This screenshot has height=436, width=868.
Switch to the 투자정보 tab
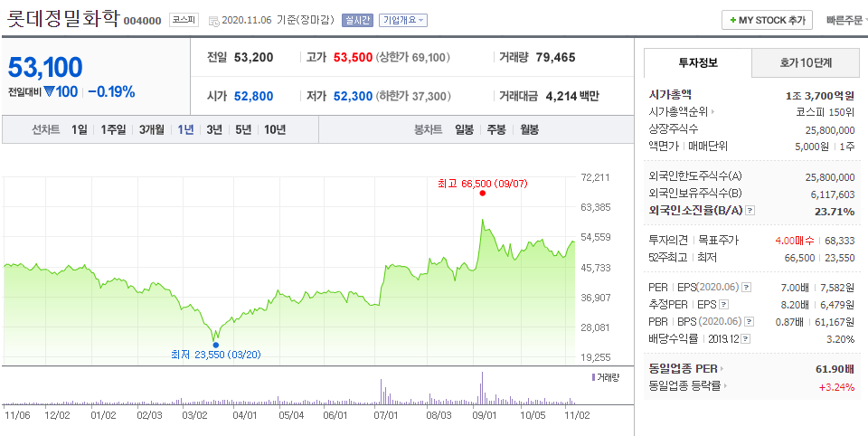698,62
